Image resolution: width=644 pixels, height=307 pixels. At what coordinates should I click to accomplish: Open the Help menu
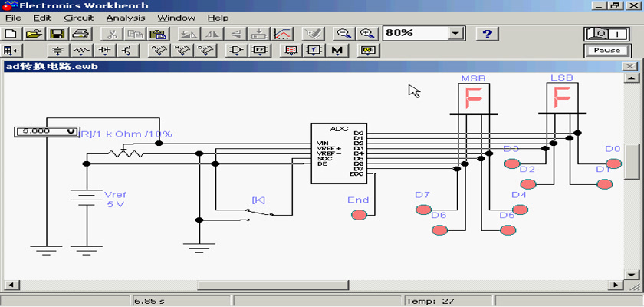[218, 18]
